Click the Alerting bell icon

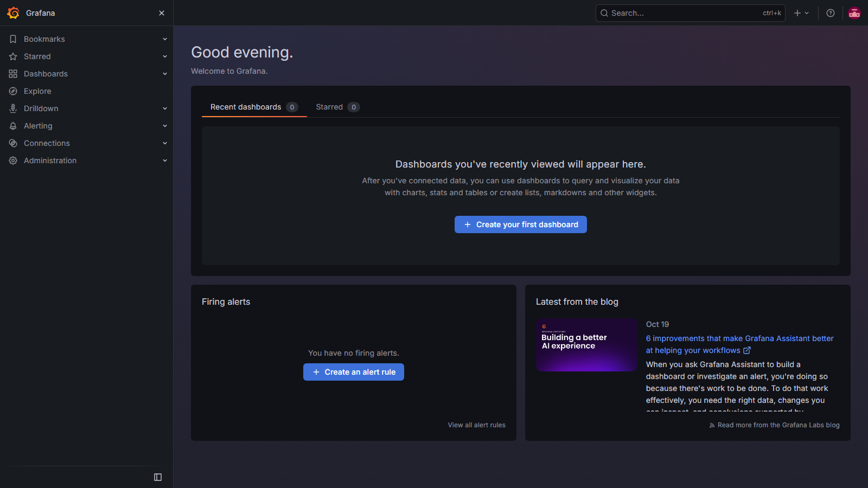[13, 126]
